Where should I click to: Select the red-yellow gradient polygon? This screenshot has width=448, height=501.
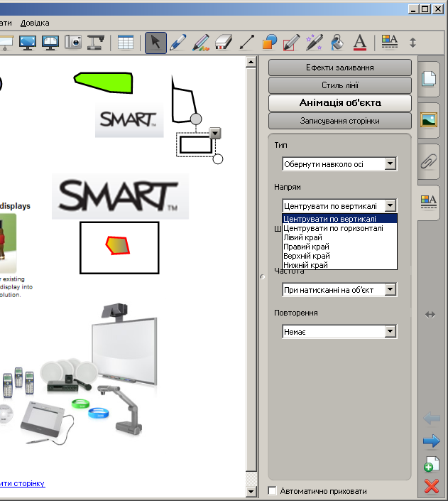point(118,245)
